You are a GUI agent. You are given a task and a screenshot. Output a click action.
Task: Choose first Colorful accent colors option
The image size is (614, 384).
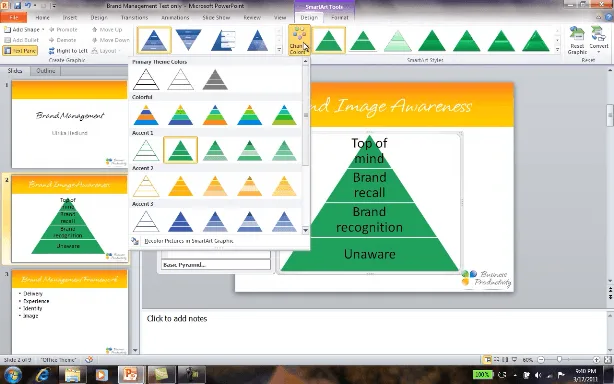click(146, 115)
